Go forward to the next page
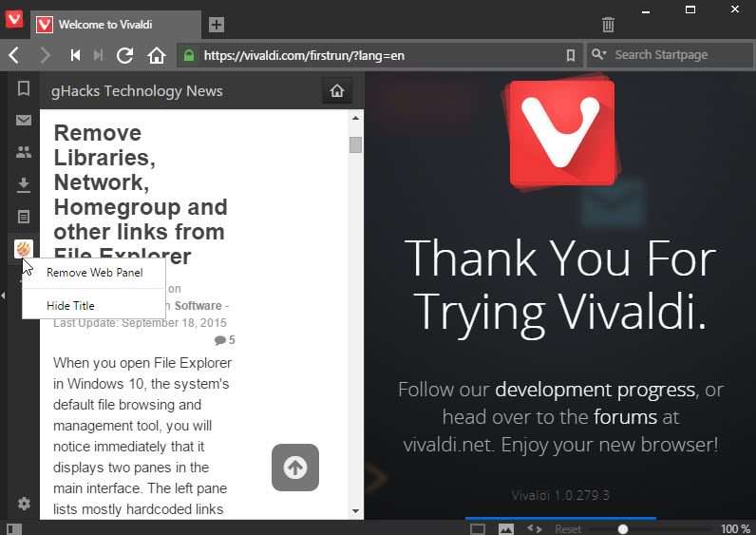756x535 pixels. [x=45, y=55]
